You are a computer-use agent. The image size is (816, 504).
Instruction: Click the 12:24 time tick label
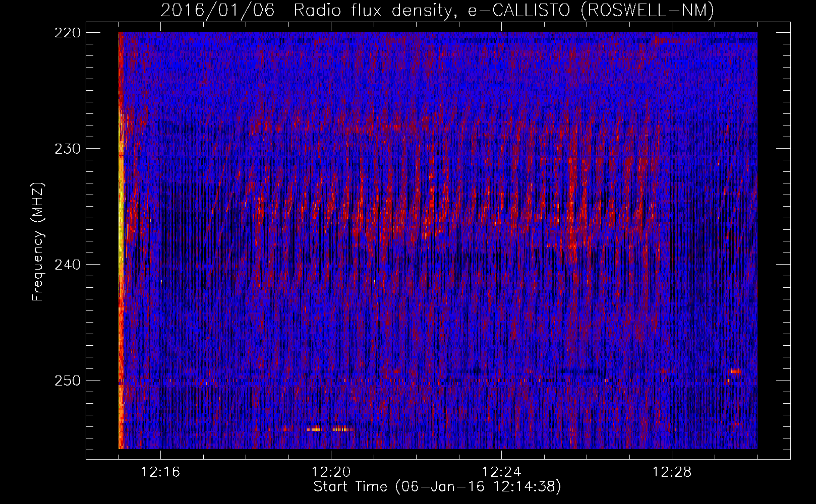(502, 472)
